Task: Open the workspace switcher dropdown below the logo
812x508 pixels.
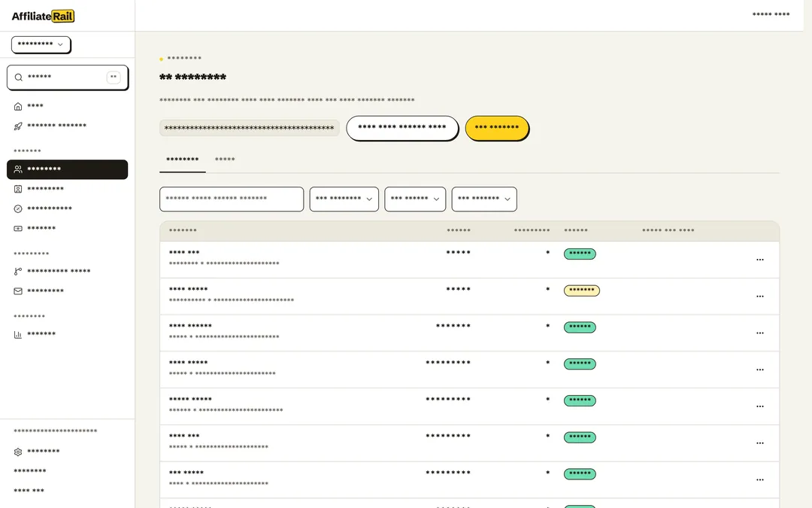Action: (41, 44)
